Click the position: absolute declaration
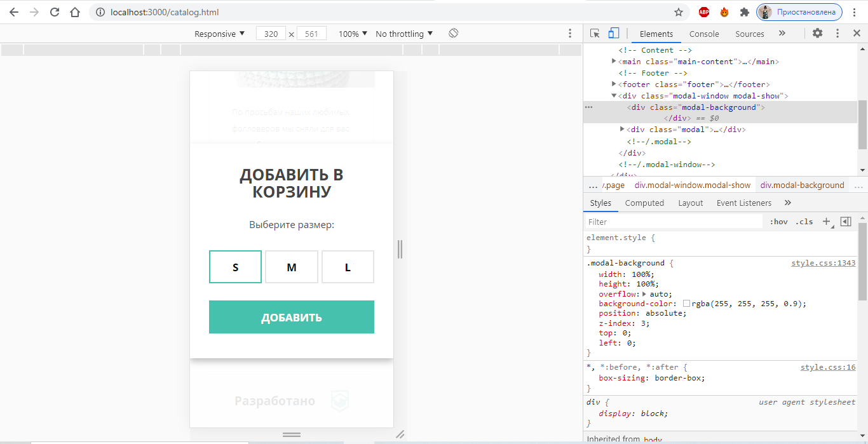This screenshot has height=444, width=868. [642, 313]
